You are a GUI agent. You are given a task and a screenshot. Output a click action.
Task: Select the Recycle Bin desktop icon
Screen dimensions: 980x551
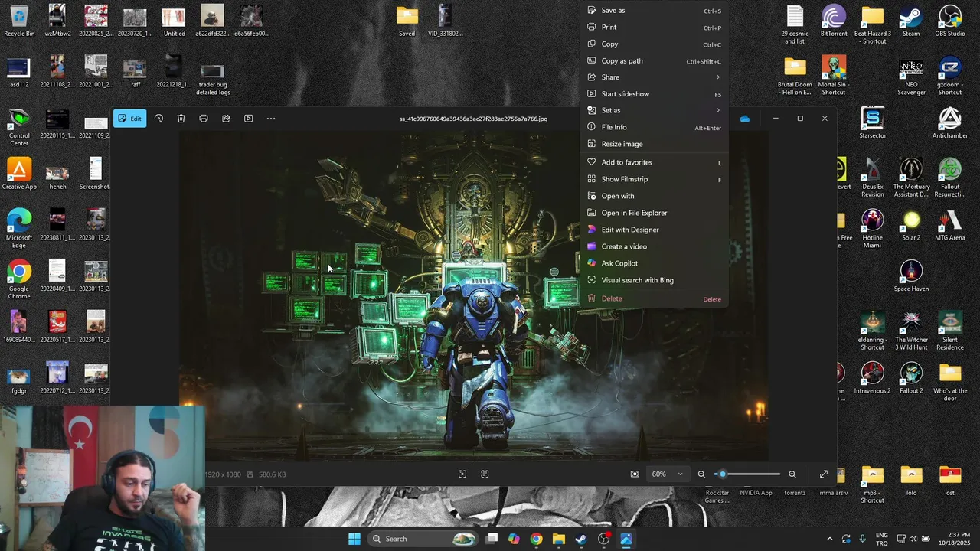click(x=19, y=21)
